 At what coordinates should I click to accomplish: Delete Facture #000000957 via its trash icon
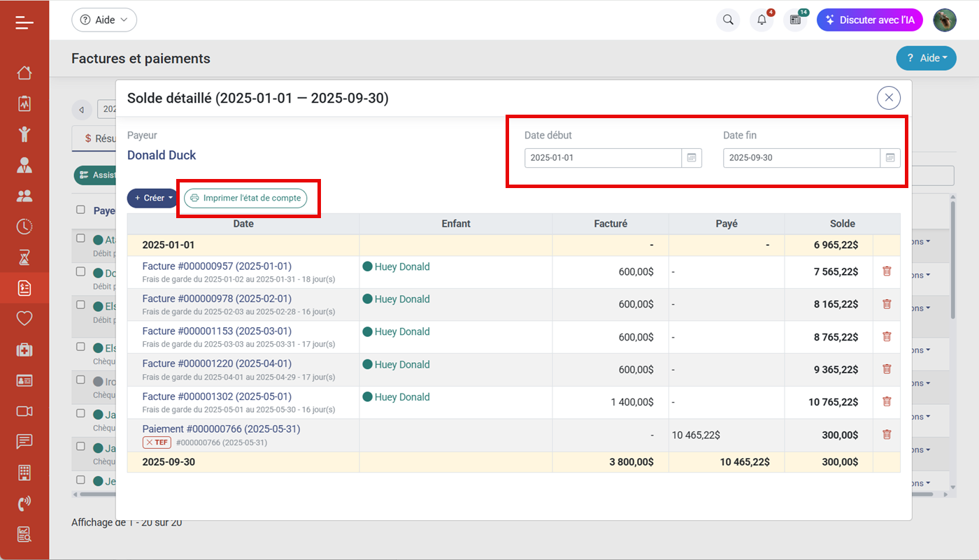tap(886, 271)
